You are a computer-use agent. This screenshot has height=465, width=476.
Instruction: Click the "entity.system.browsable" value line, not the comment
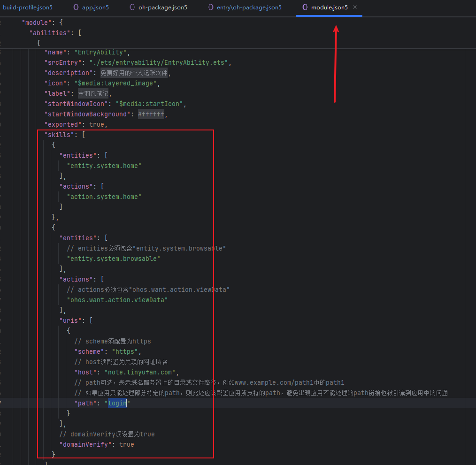coord(114,259)
